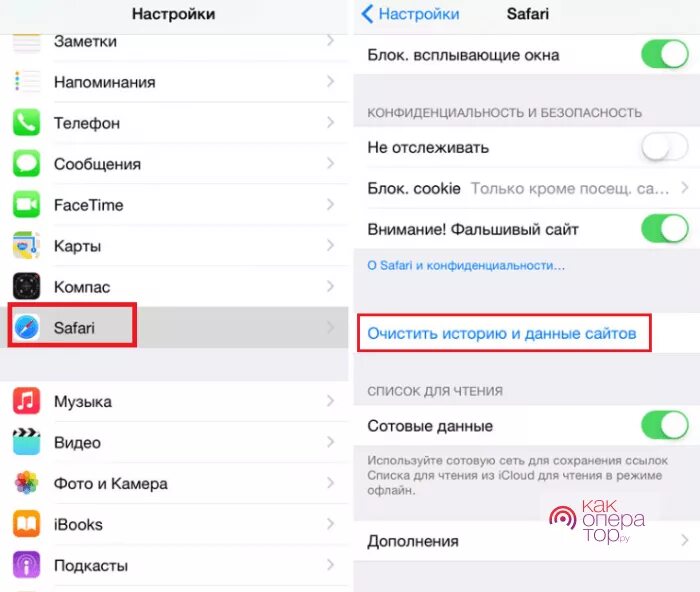Viewport: 700px width, 592px height.
Task: Open the Фото и Камера settings row
Action: coord(174,483)
